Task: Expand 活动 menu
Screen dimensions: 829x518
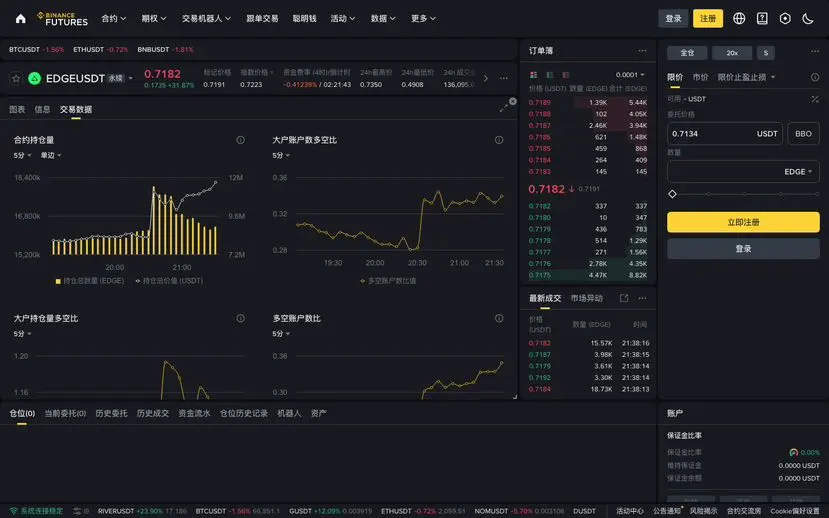Action: click(x=343, y=18)
